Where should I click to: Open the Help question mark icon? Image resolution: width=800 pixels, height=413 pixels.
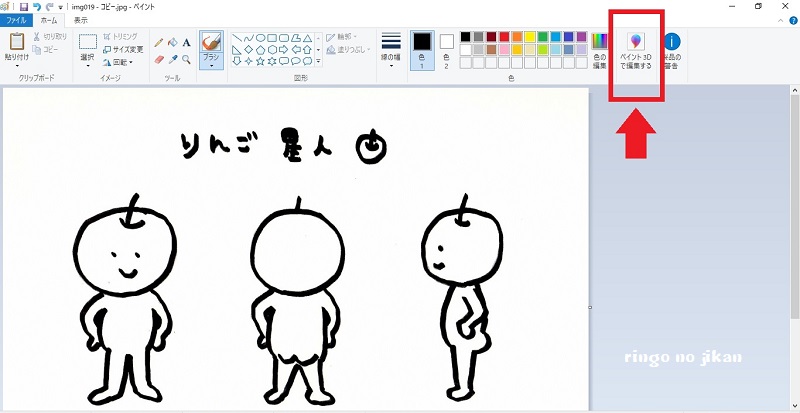(793, 21)
